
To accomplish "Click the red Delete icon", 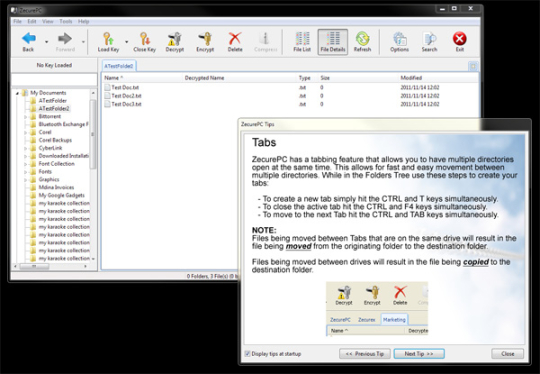I will click(235, 42).
